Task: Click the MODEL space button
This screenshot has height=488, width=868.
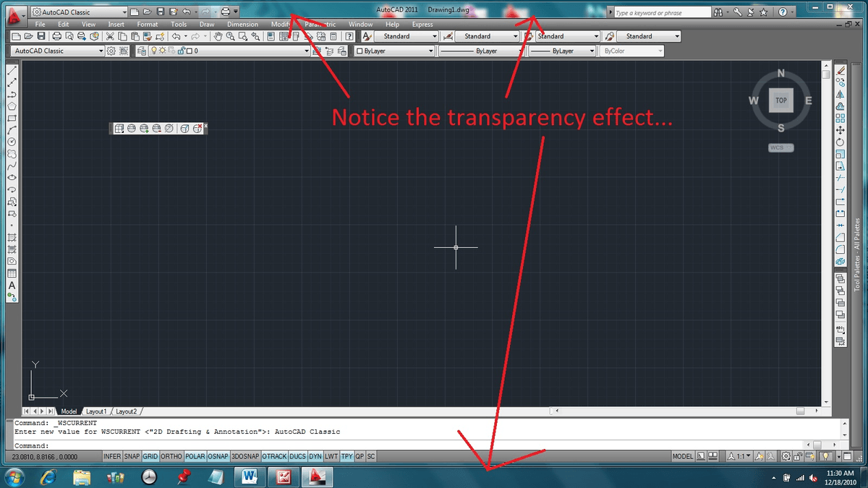Action: tap(683, 457)
